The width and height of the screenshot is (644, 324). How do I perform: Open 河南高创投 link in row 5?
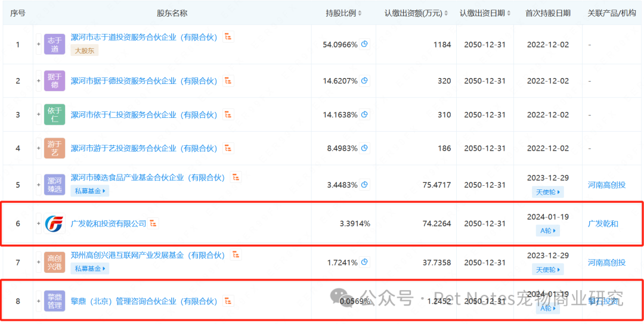point(606,185)
